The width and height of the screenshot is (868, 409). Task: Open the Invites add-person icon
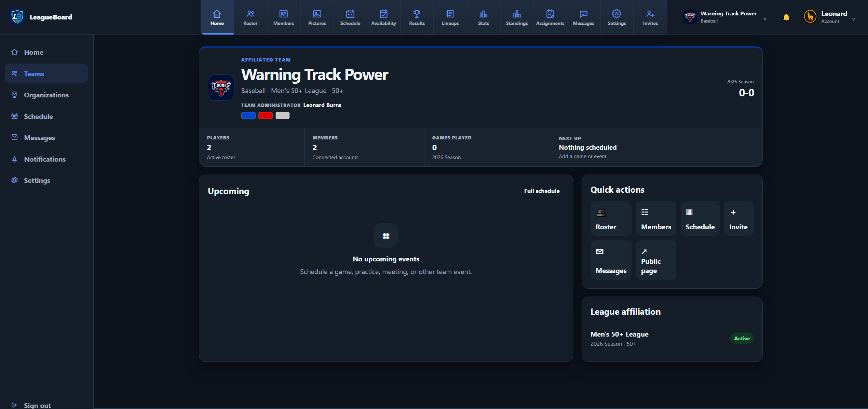coord(650,14)
